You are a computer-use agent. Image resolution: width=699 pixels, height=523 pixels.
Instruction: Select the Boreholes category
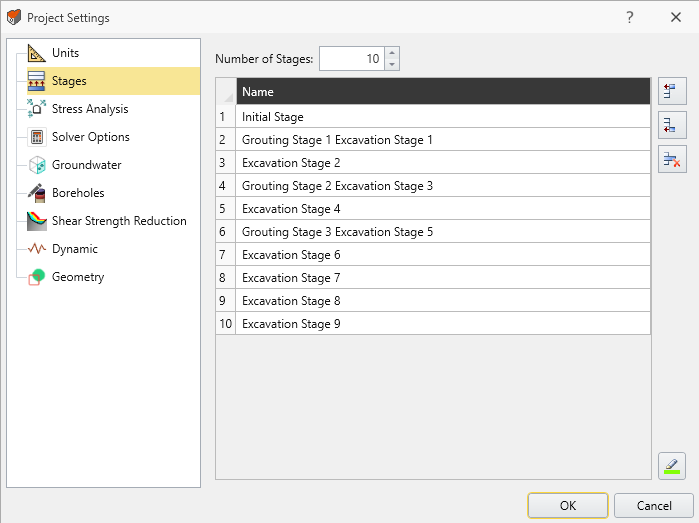point(78,193)
